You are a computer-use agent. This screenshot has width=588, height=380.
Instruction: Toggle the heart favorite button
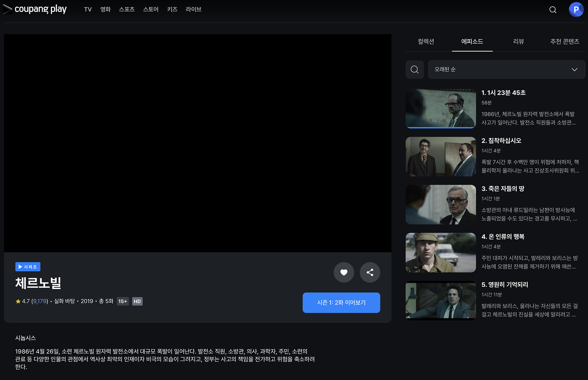click(344, 272)
